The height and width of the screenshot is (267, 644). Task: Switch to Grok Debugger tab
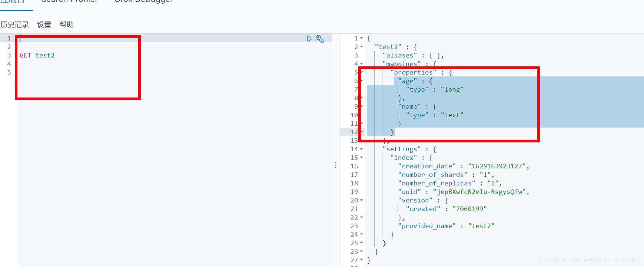tap(143, 1)
